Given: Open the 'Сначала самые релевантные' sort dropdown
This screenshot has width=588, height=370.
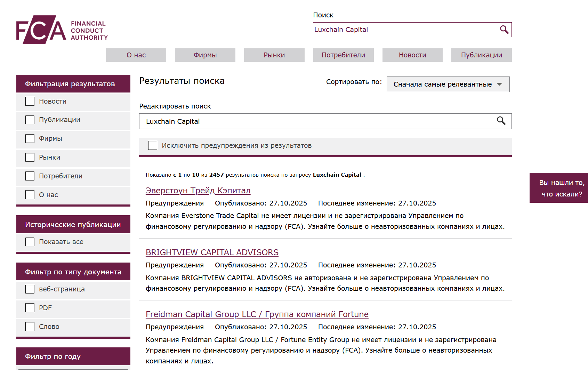Looking at the screenshot, I should [x=448, y=84].
